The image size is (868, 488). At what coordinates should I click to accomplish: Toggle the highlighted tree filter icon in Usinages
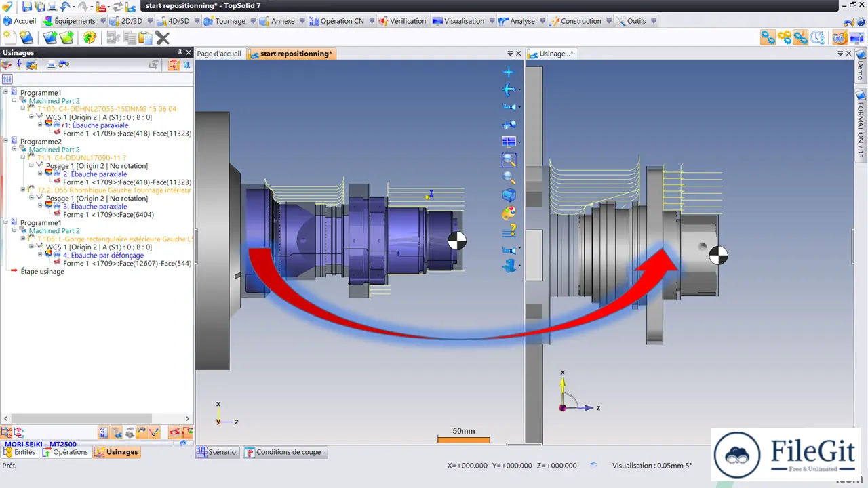click(x=174, y=64)
